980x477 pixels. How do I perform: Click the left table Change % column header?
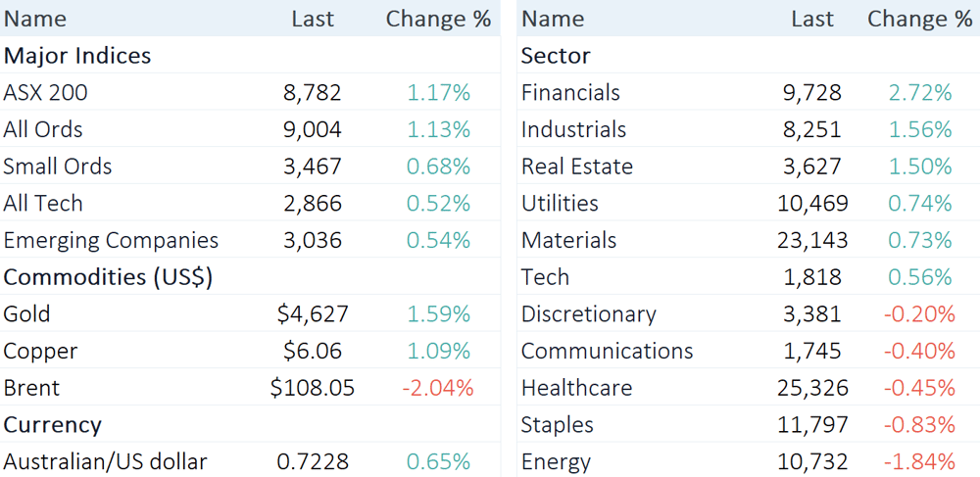tap(438, 19)
